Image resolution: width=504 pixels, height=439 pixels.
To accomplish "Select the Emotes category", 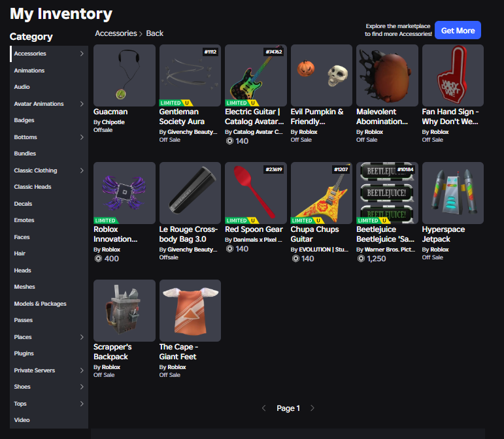I will (x=49, y=220).
